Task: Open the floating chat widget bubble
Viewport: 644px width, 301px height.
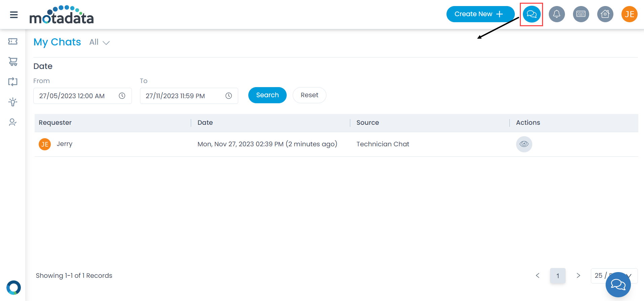Action: coord(618,285)
